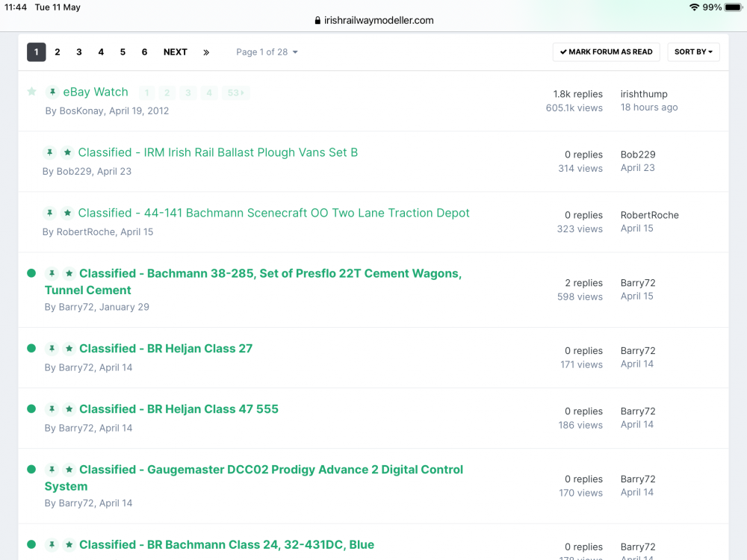Mark forum as read
Image resolution: width=747 pixels, height=560 pixels.
(x=606, y=52)
